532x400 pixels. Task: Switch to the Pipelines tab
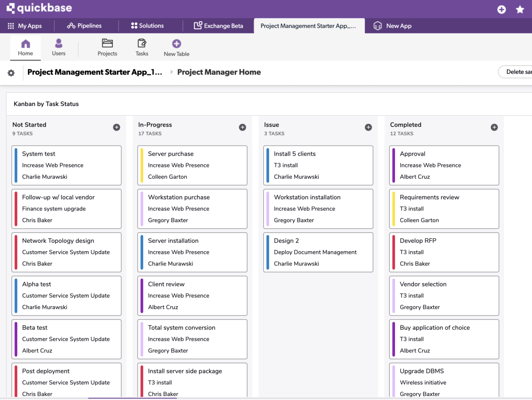[84, 26]
